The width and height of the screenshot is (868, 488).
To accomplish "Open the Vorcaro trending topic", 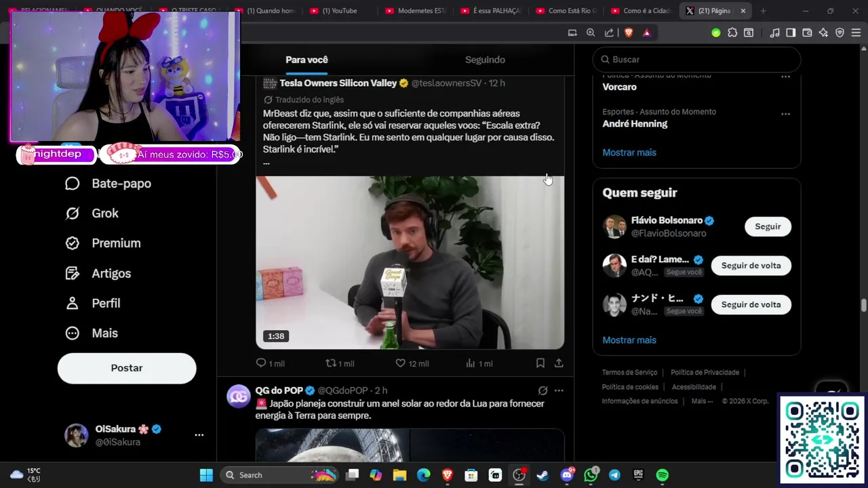I will [619, 87].
